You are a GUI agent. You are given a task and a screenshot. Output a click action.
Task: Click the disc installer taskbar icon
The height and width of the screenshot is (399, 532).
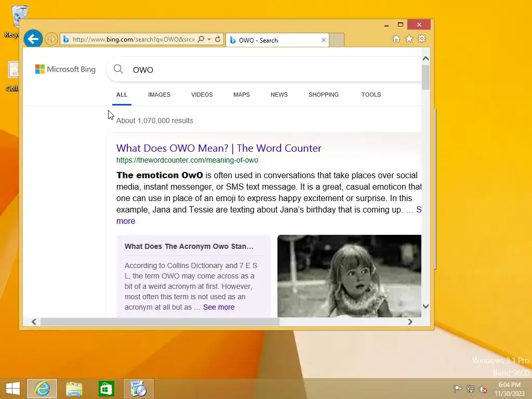tap(138, 389)
